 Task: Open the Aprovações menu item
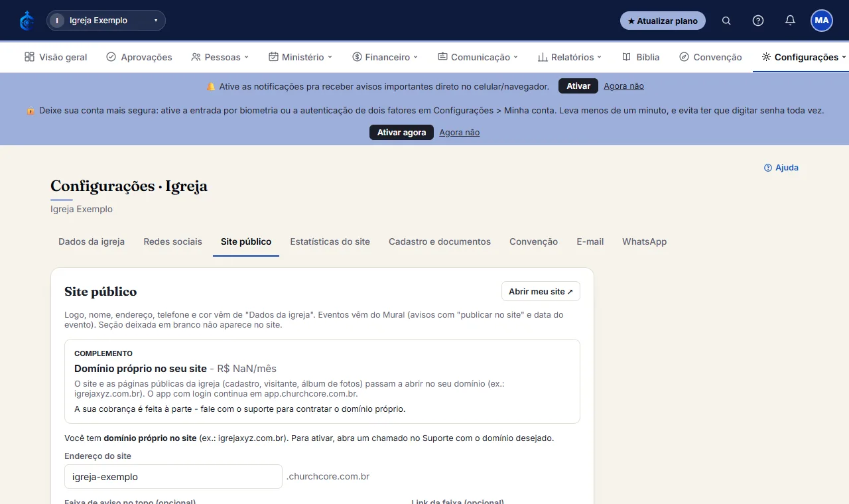tap(139, 57)
